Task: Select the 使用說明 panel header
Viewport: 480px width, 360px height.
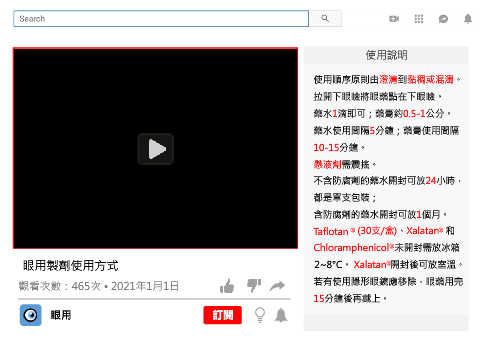Action: [386, 55]
